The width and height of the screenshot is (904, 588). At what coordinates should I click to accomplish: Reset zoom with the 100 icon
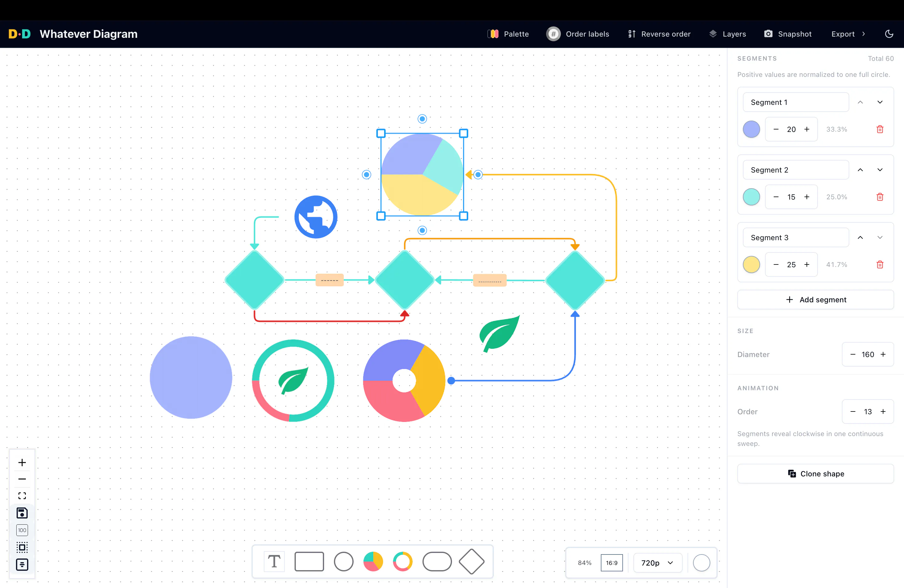[22, 530]
